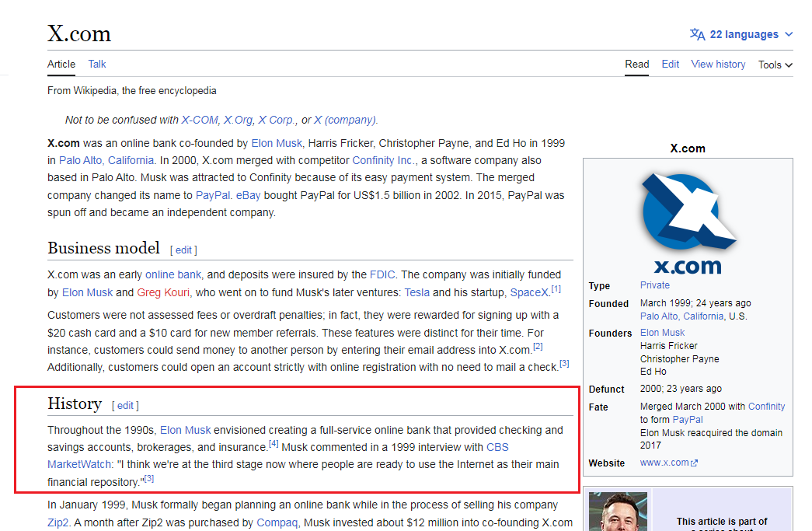812x531 pixels.
Task: Open PayPal link in Fate row
Action: coord(688,420)
